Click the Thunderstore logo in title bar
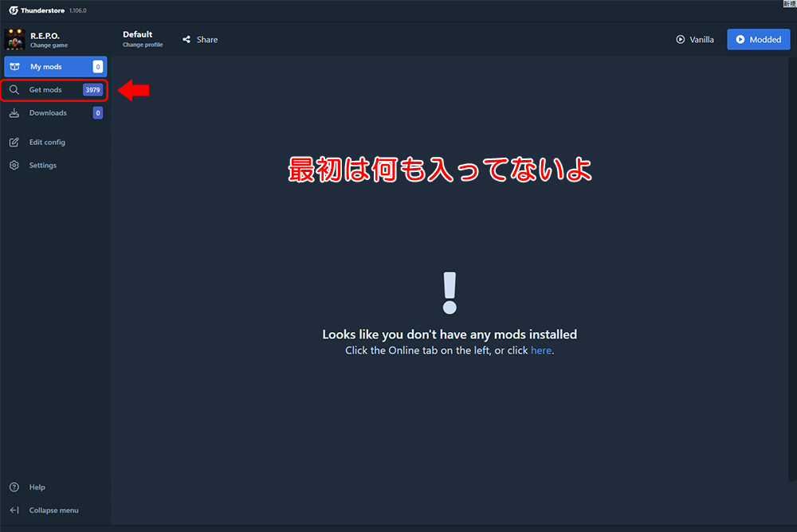Viewport: 797px width, 532px height. (x=14, y=10)
